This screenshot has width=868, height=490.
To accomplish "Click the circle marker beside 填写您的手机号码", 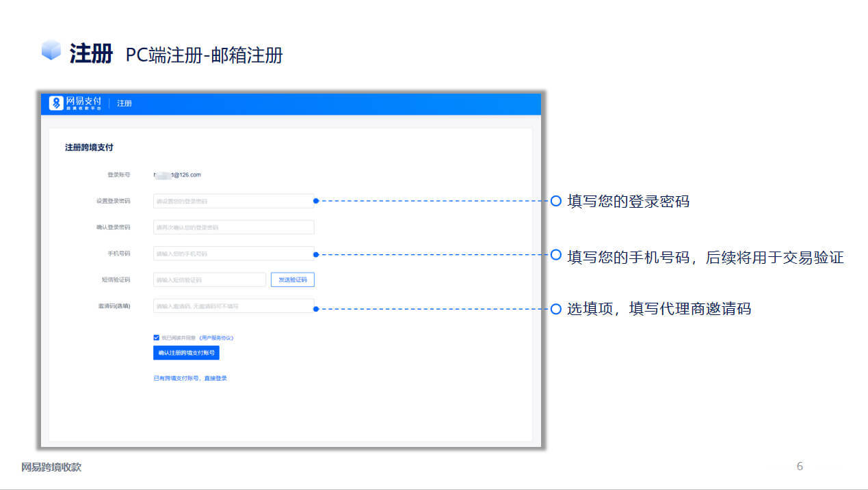I will (556, 255).
